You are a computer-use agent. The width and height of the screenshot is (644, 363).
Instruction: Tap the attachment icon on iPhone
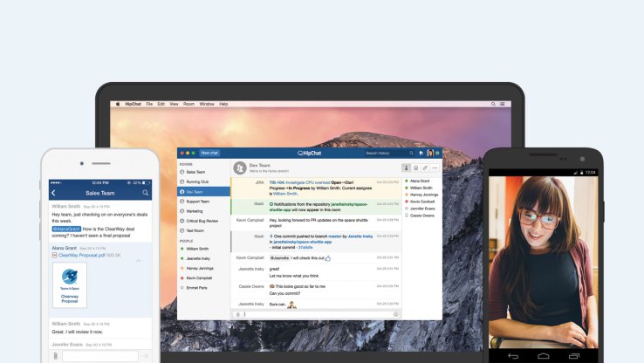pyautogui.click(x=56, y=356)
